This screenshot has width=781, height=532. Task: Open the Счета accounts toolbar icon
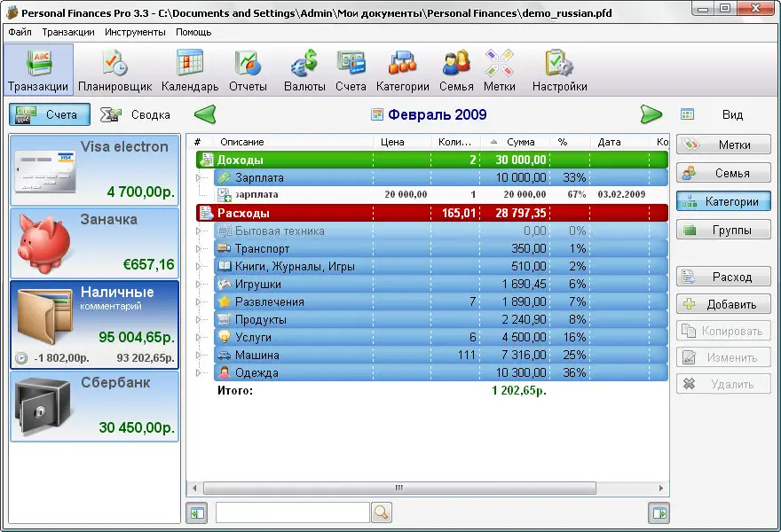coord(351,70)
